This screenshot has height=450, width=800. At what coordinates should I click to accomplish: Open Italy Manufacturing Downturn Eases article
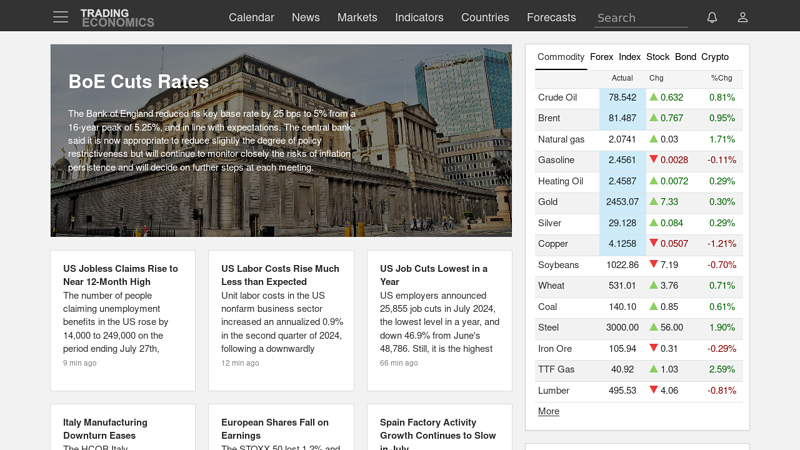click(x=105, y=429)
